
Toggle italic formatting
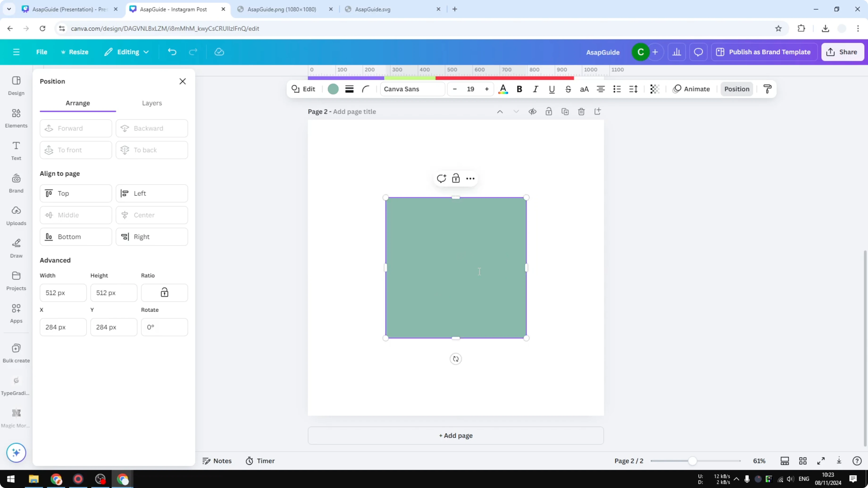click(x=535, y=89)
